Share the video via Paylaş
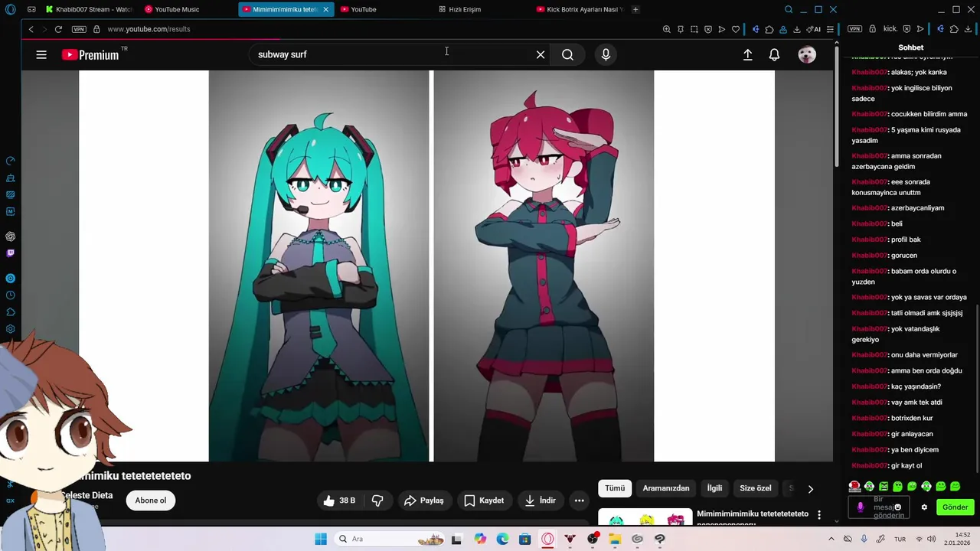980x551 pixels. (424, 500)
